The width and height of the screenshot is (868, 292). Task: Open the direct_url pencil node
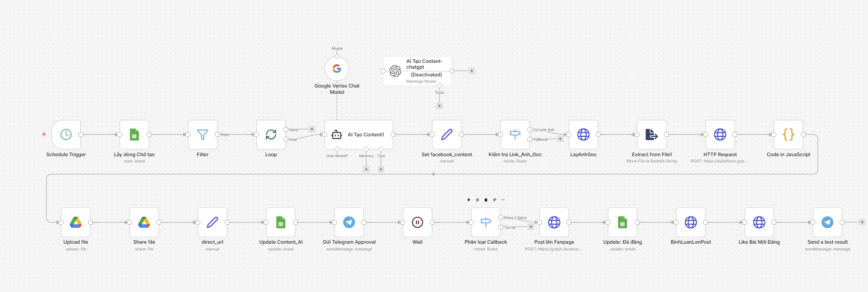pyautogui.click(x=212, y=222)
